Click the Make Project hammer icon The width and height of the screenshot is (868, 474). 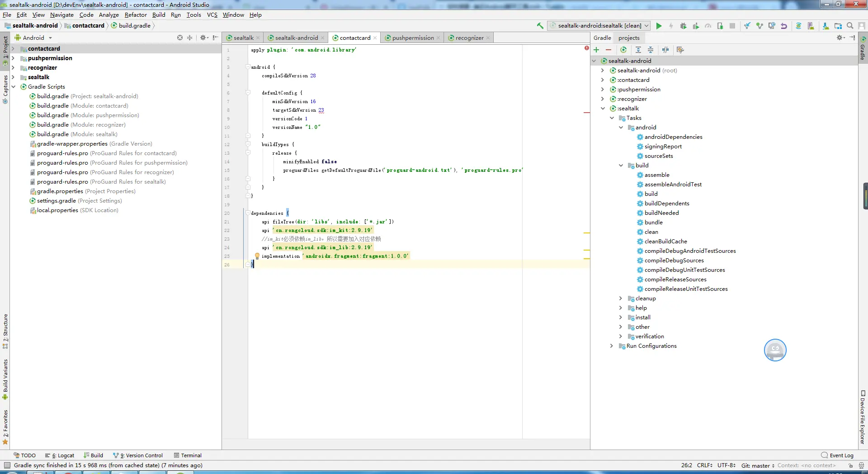(x=540, y=26)
